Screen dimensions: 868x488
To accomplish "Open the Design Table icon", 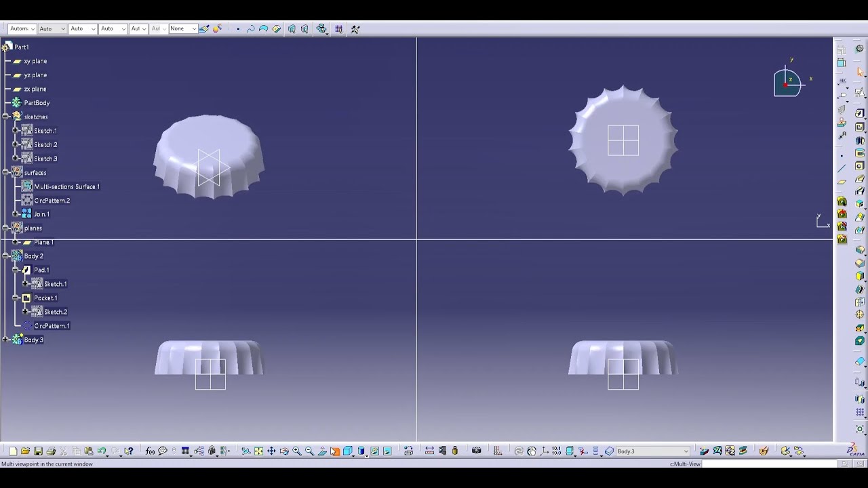I will click(185, 451).
